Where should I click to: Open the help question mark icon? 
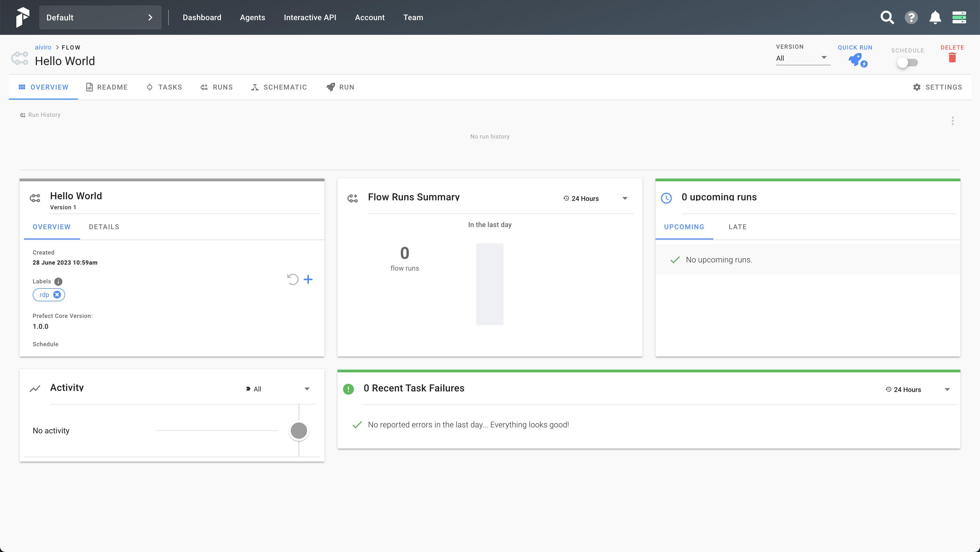[x=911, y=17]
